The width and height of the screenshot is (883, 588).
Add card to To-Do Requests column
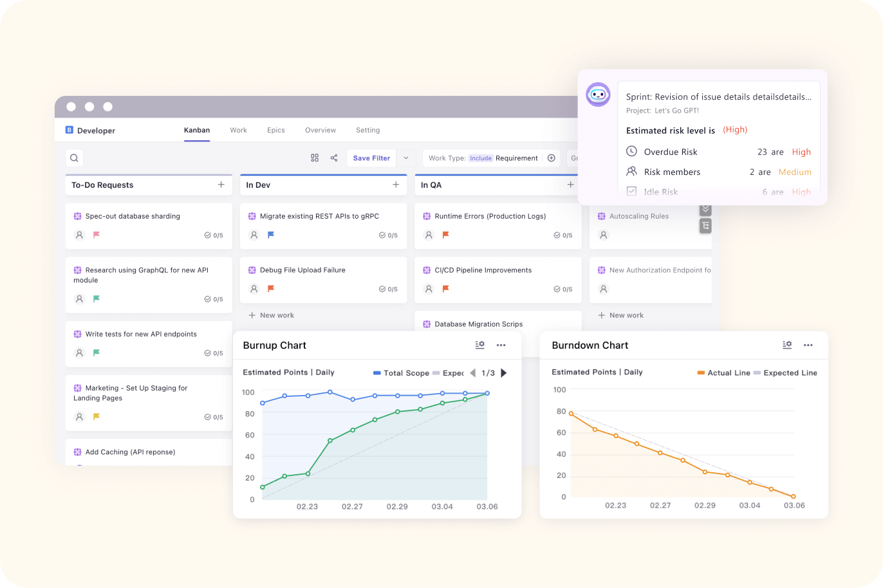pos(221,185)
